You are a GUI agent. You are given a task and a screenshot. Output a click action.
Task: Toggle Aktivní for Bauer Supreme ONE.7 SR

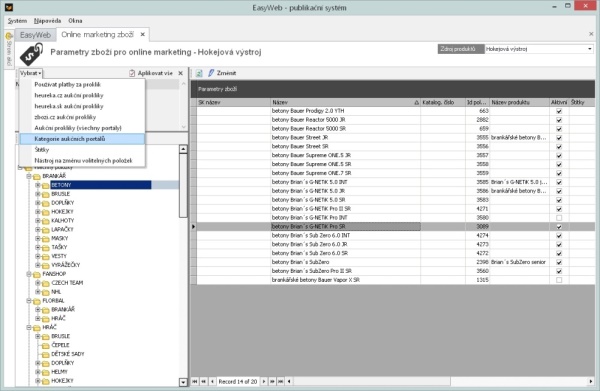[x=559, y=173]
